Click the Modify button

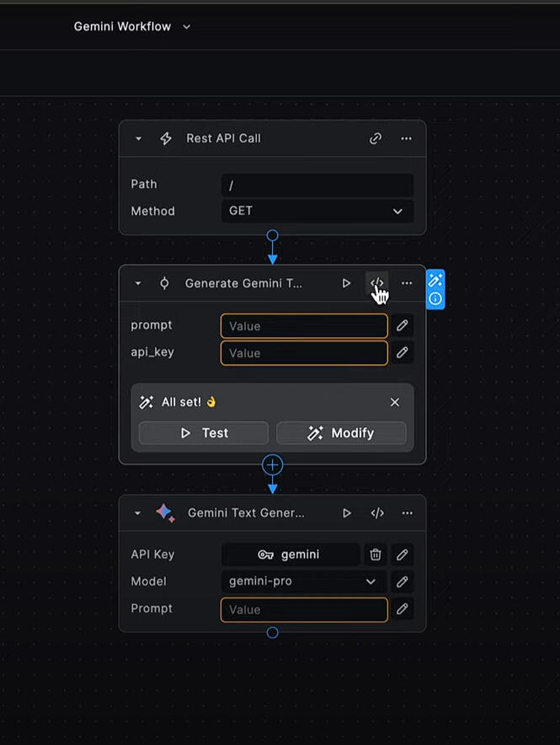point(341,433)
